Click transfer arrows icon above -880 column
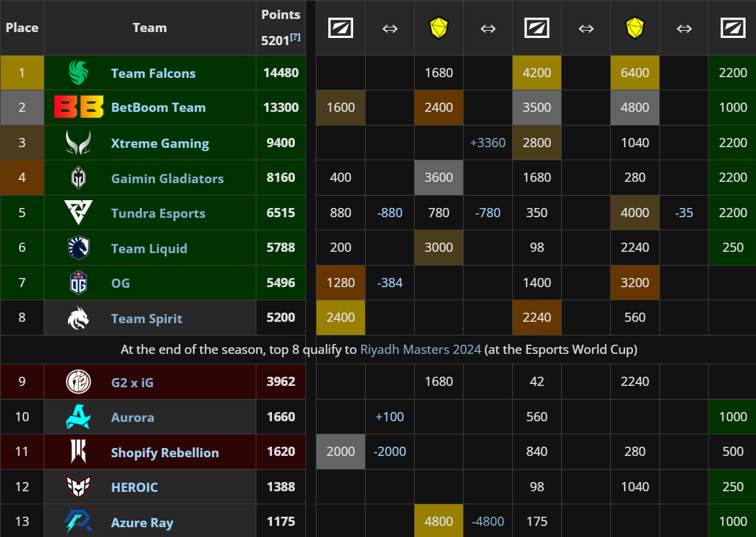 coord(390,28)
